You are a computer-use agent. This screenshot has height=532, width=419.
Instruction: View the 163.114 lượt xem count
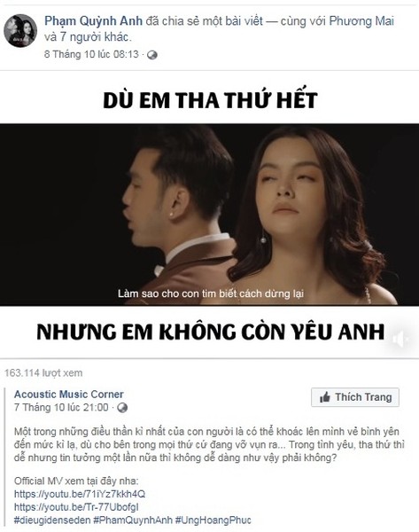(43, 373)
